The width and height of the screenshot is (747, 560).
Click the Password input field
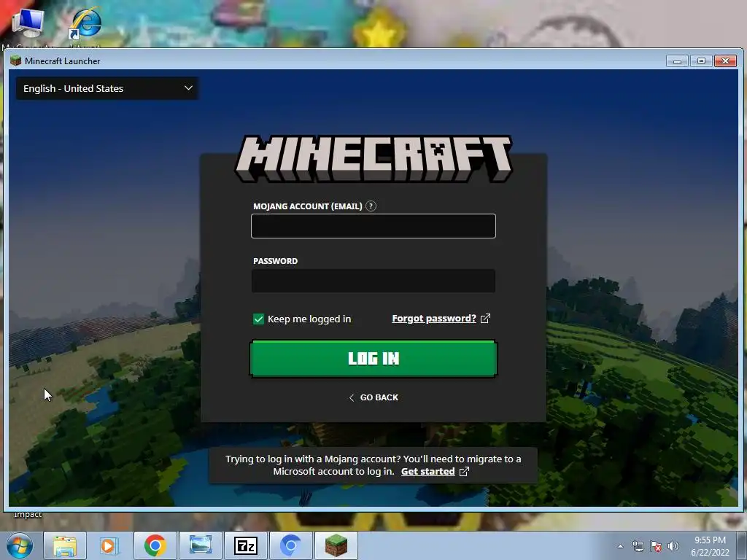coord(373,281)
